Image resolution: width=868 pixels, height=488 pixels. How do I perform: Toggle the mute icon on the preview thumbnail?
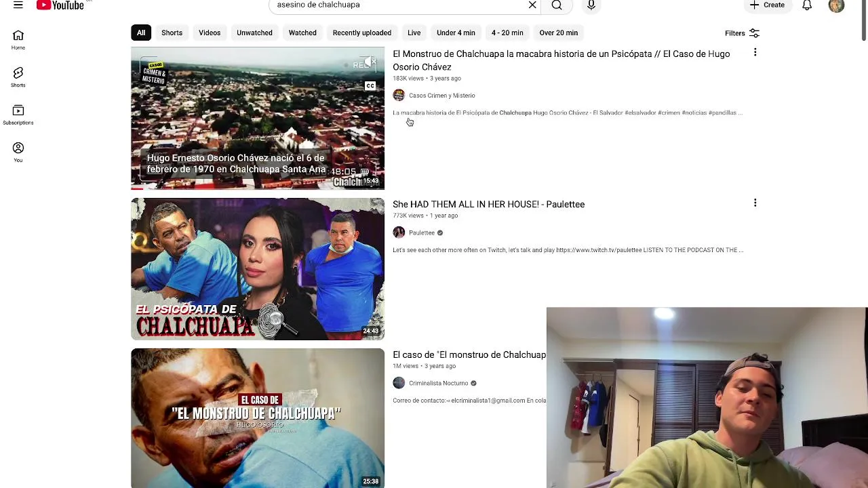tap(370, 63)
